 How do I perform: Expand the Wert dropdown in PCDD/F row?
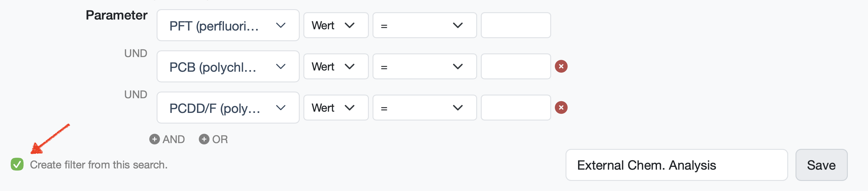click(x=336, y=108)
